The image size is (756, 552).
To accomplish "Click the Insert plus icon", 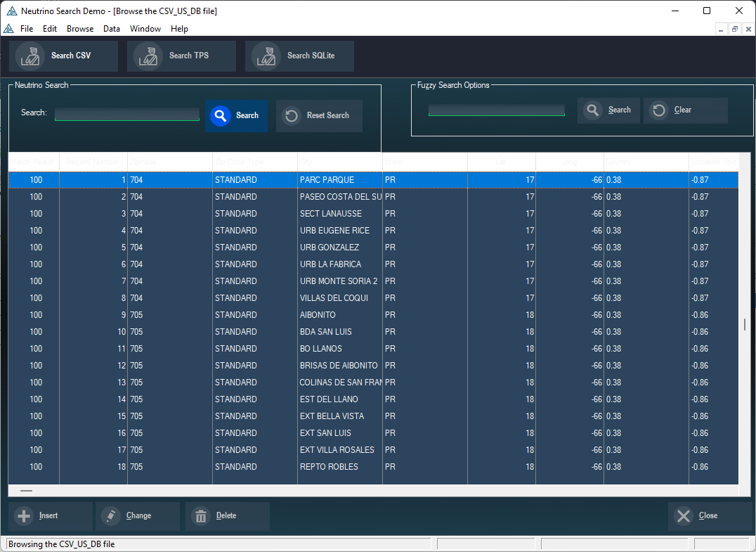I will (24, 516).
